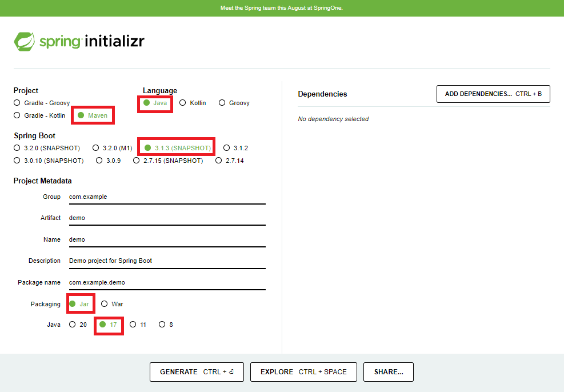Select Java version 8
The image size is (564, 392).
(x=166, y=325)
